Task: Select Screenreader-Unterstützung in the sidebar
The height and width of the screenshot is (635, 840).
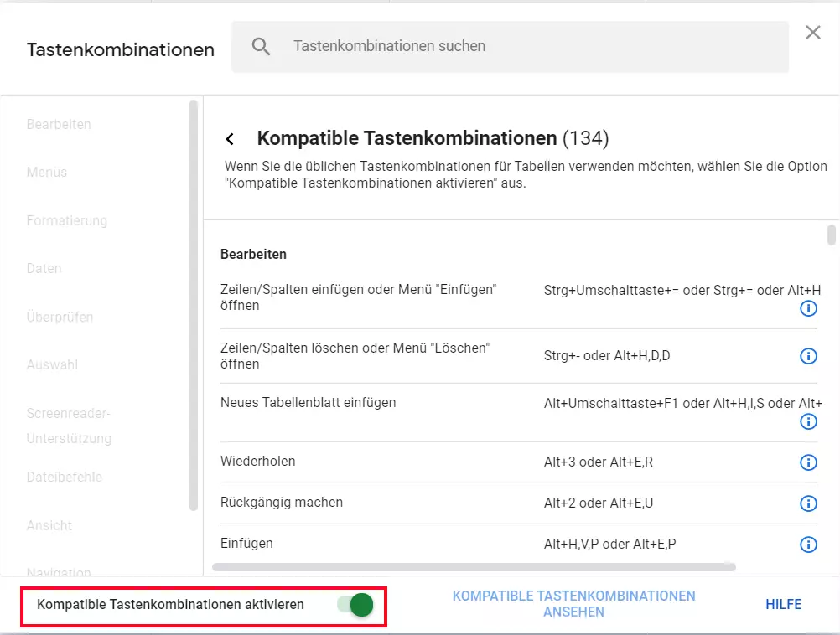Action: pyautogui.click(x=69, y=426)
